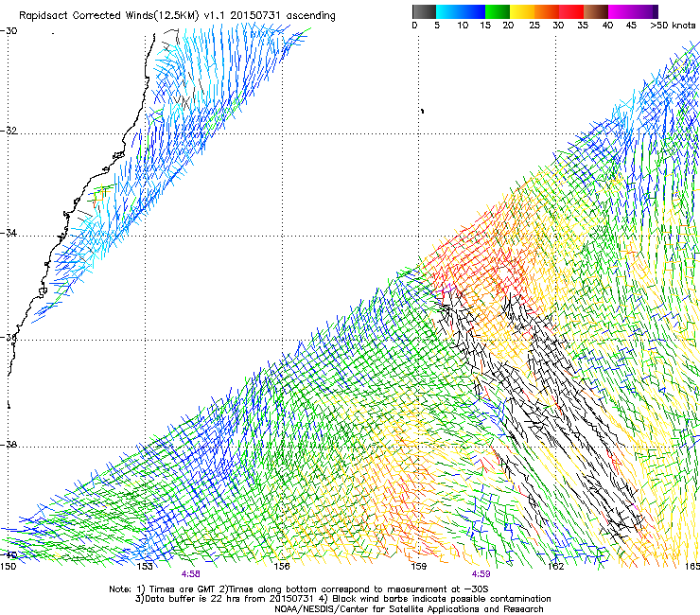Select the legend label '20'

point(508,26)
